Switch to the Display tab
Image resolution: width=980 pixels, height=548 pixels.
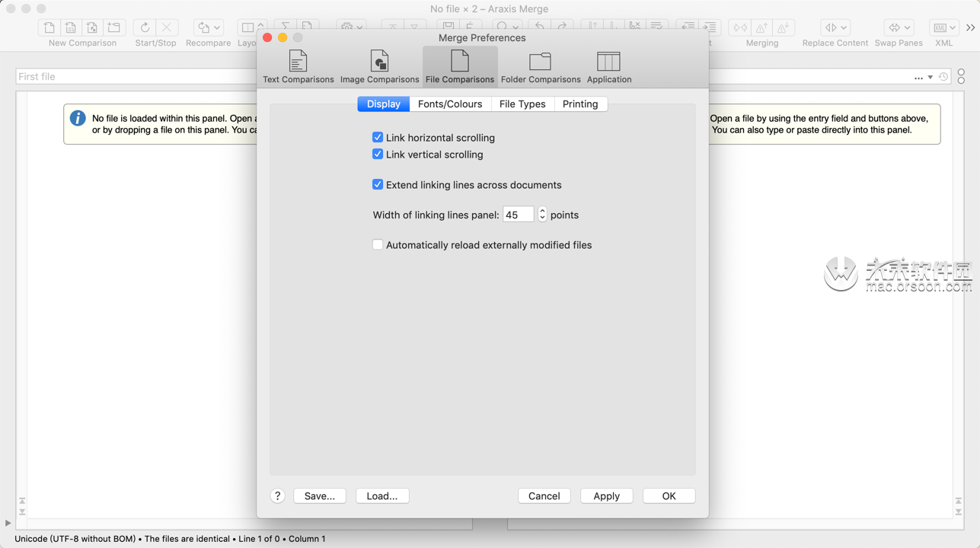point(384,104)
